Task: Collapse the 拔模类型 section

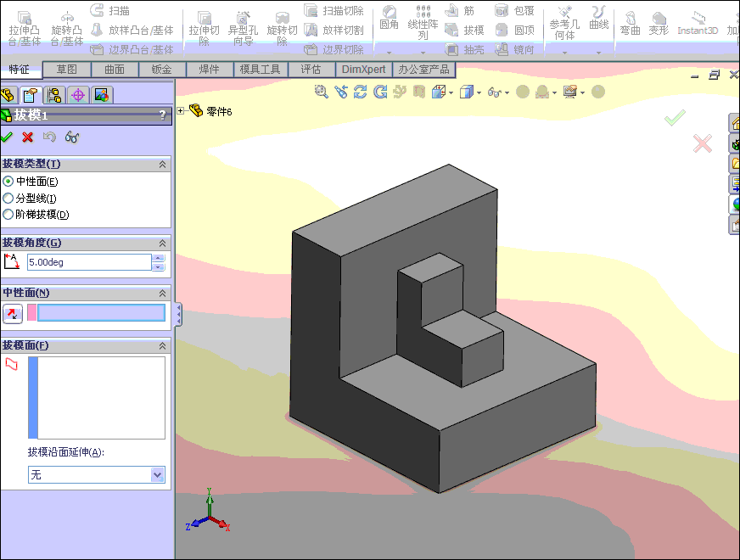Action: click(162, 164)
